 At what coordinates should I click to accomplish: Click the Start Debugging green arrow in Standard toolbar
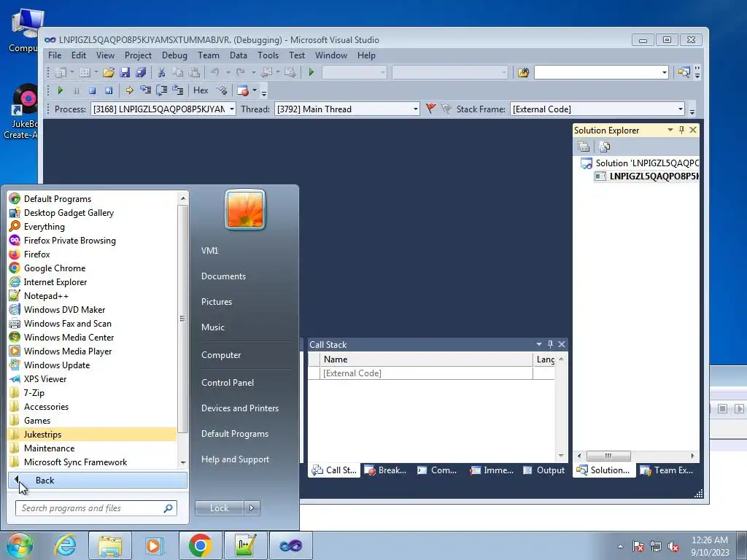click(x=311, y=72)
